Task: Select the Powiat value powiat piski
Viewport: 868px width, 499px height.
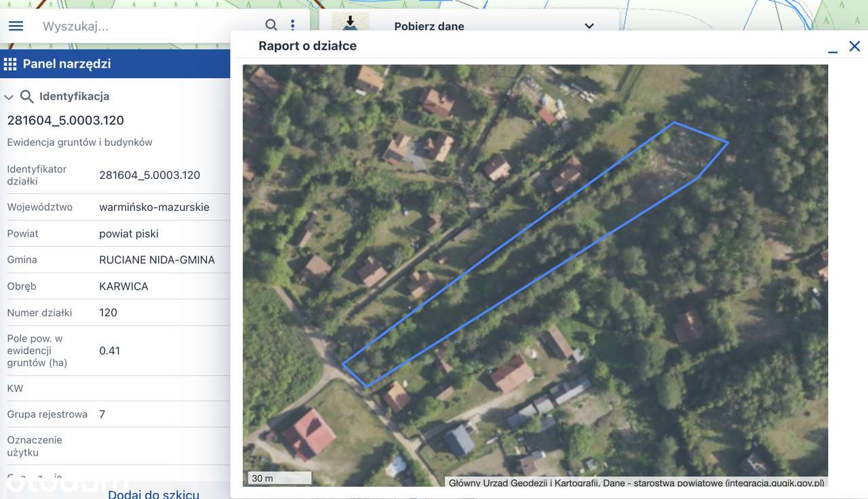Action: click(x=129, y=233)
